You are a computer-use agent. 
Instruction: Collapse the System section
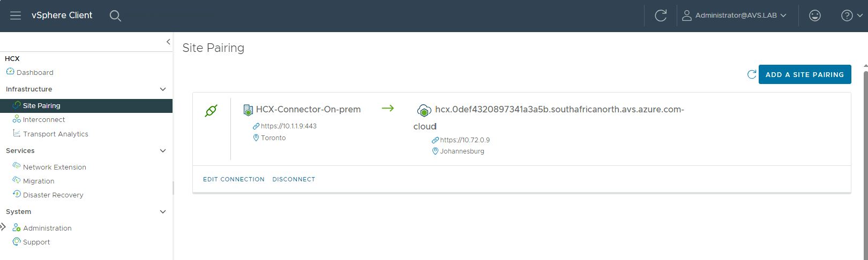click(163, 212)
